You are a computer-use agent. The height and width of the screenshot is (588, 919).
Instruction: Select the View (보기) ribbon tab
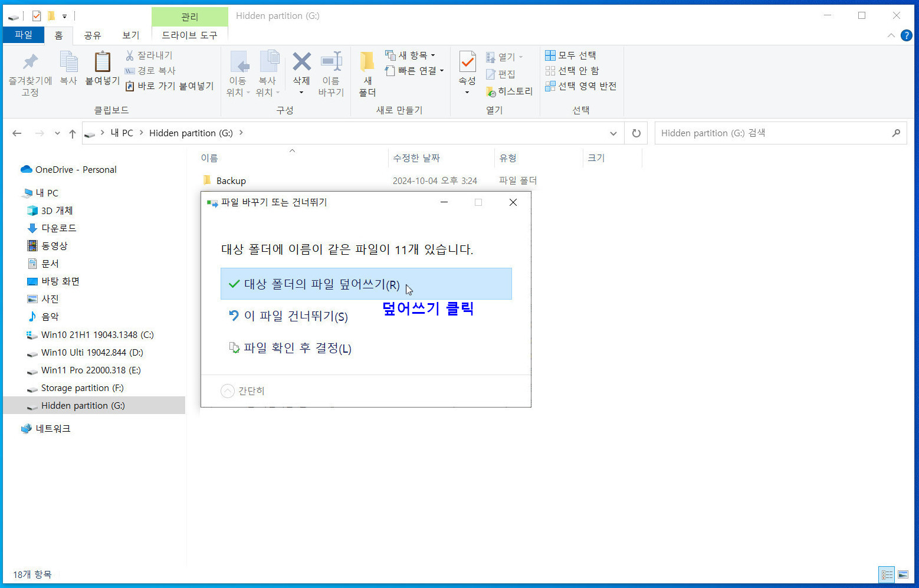click(x=130, y=35)
